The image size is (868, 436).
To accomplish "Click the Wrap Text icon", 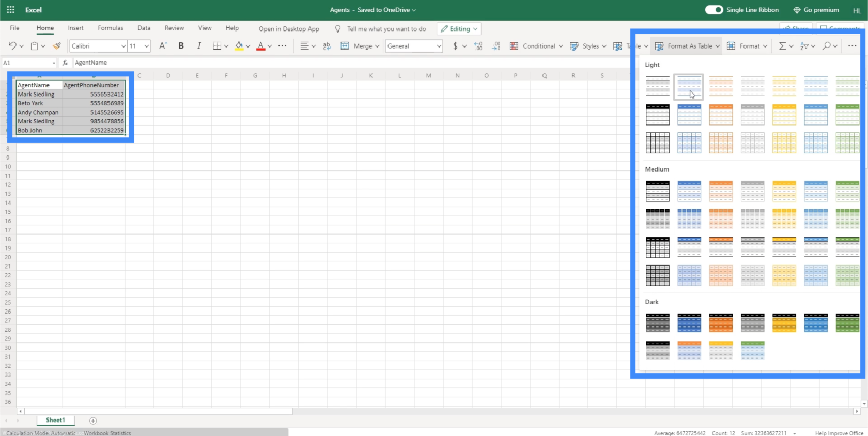I will point(327,46).
